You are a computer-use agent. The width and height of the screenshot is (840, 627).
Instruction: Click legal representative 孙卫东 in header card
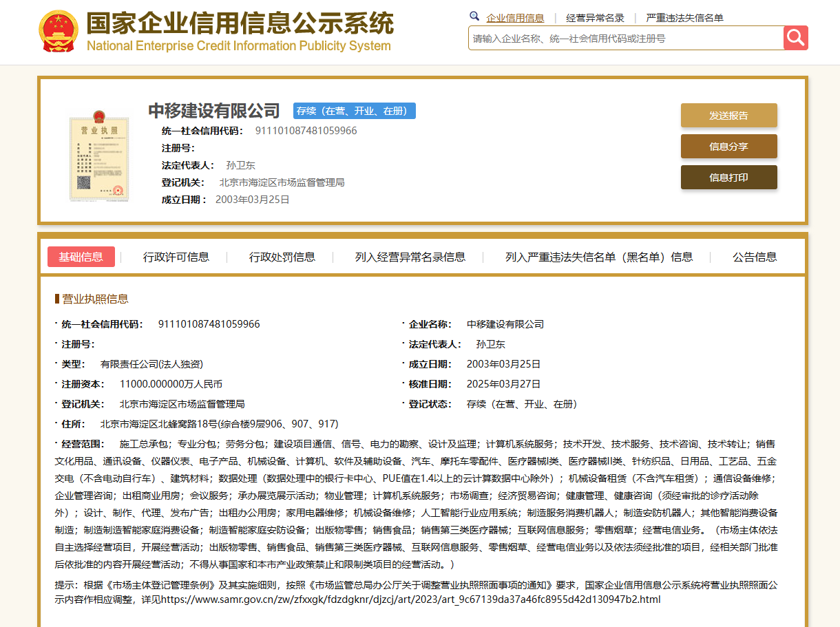(240, 165)
